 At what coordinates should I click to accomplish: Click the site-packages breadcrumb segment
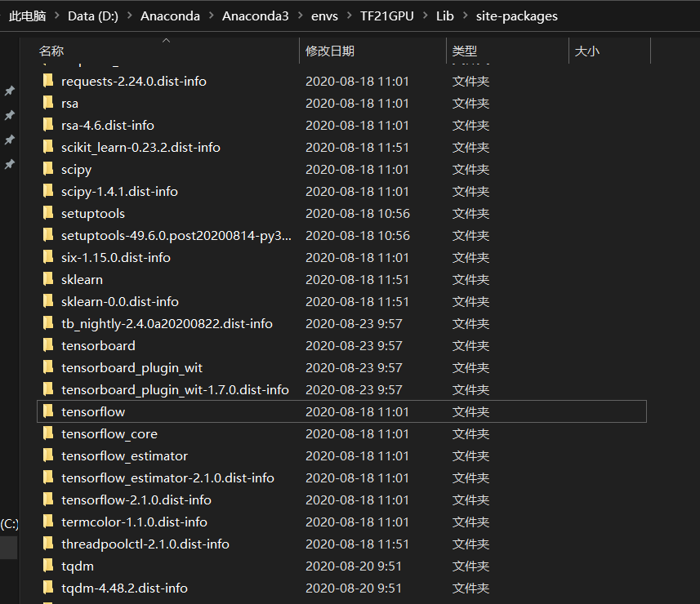tap(516, 16)
